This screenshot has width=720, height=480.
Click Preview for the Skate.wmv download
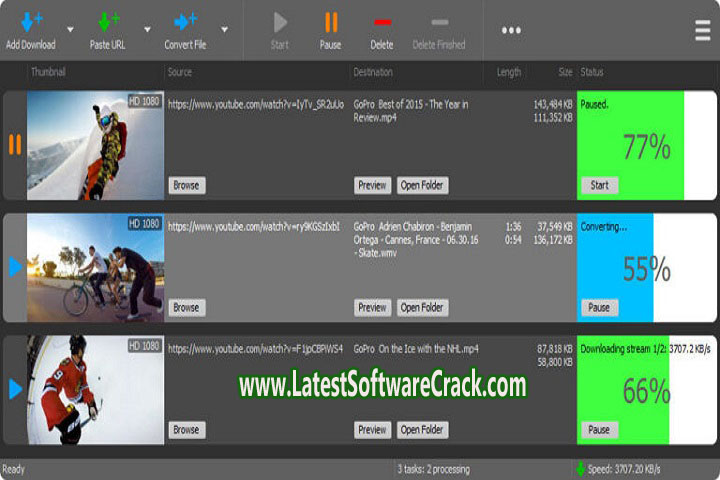372,308
